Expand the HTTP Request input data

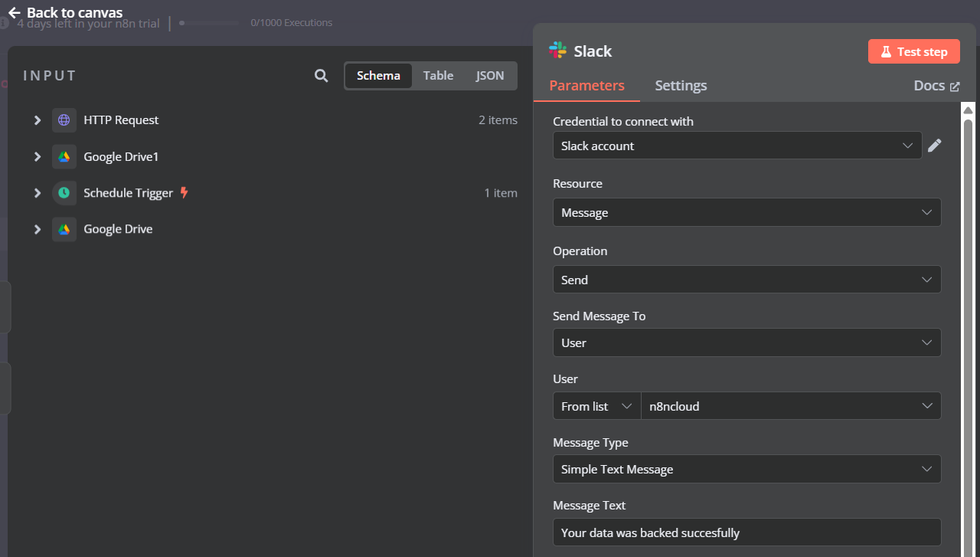[x=37, y=120]
